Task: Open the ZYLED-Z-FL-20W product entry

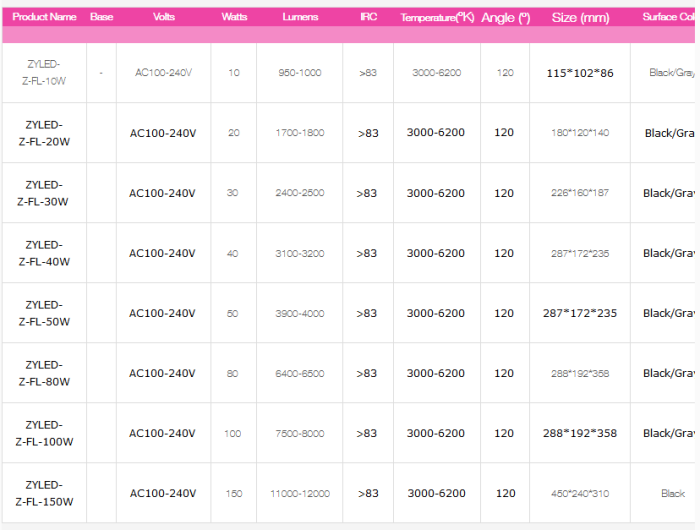Action: pyautogui.click(x=44, y=133)
